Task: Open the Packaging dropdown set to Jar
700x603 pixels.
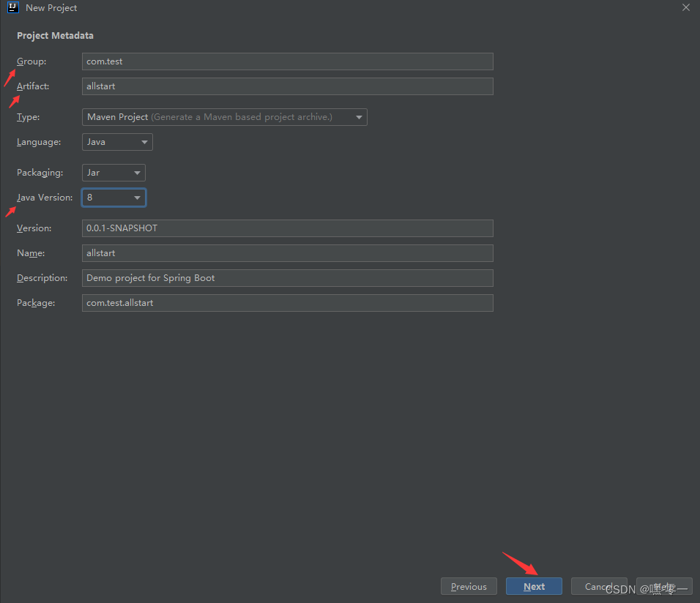Action: pos(113,173)
